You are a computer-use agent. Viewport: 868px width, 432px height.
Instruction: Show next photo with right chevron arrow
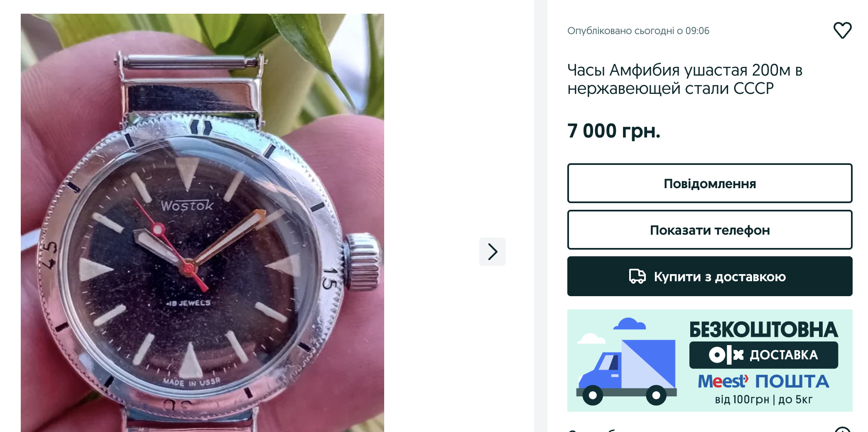pyautogui.click(x=493, y=252)
